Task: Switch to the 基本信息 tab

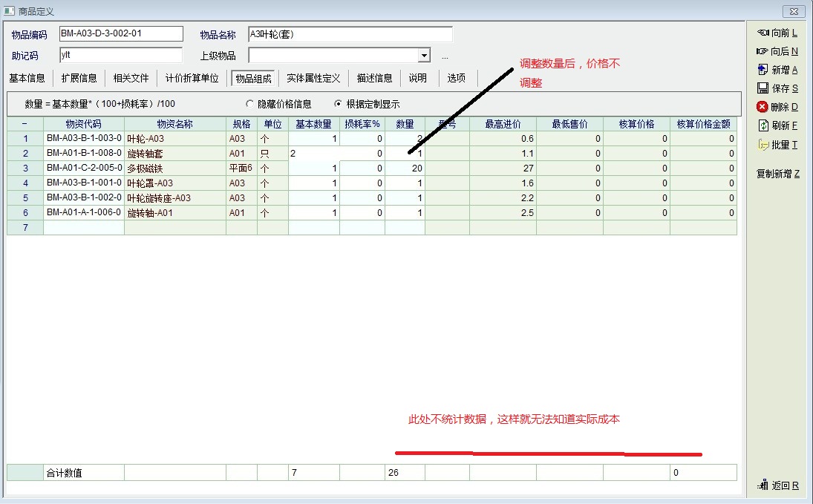Action: click(x=27, y=78)
